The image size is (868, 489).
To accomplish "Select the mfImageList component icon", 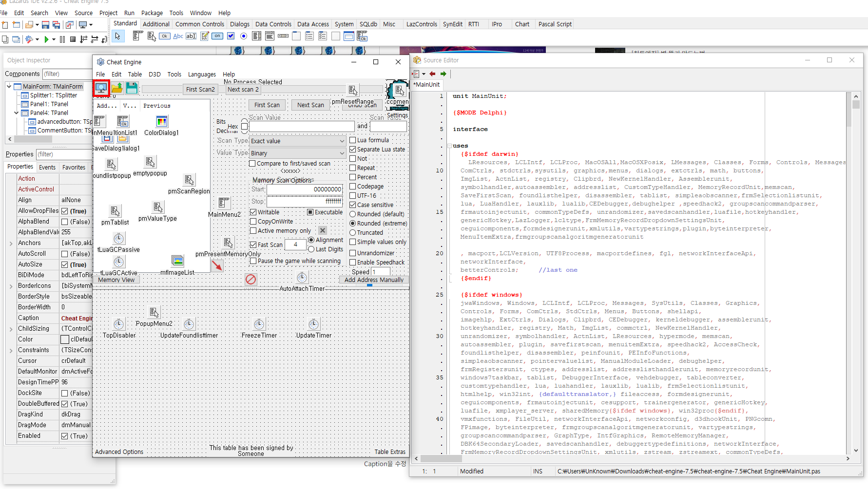I will coord(177,262).
